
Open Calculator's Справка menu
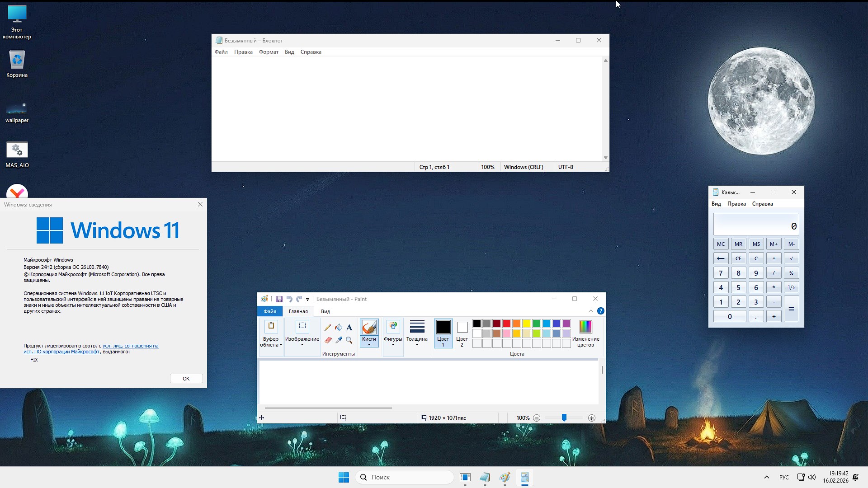coord(762,204)
